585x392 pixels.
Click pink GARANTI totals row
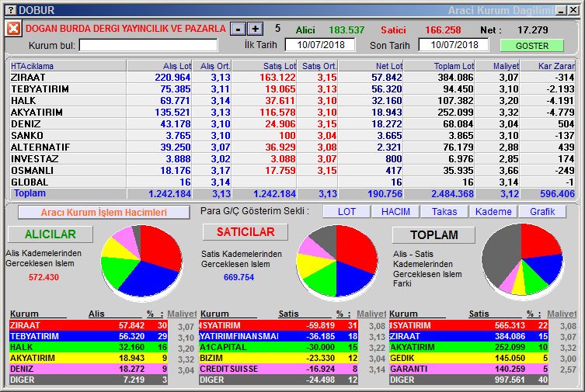(x=468, y=369)
